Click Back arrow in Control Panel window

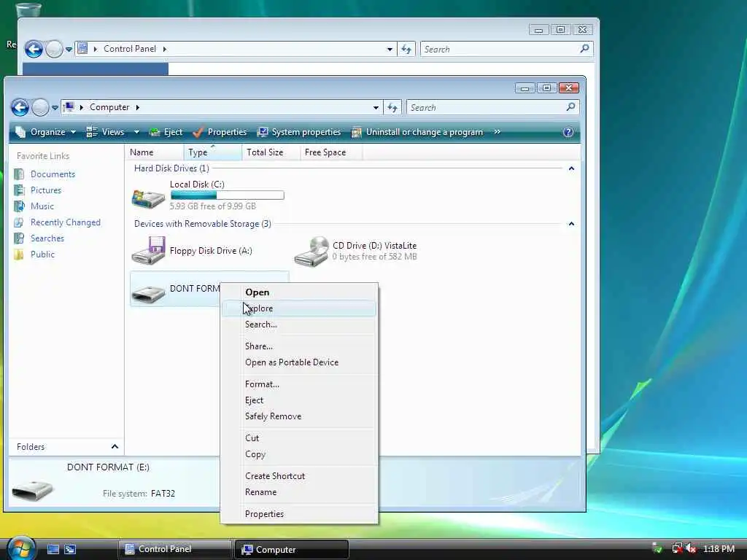(34, 49)
